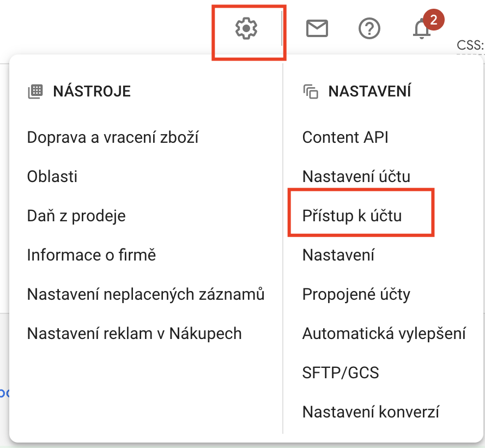Viewport: 485px width, 448px height.
Task: Click the NÁSTROJE heading text
Action: point(92,92)
